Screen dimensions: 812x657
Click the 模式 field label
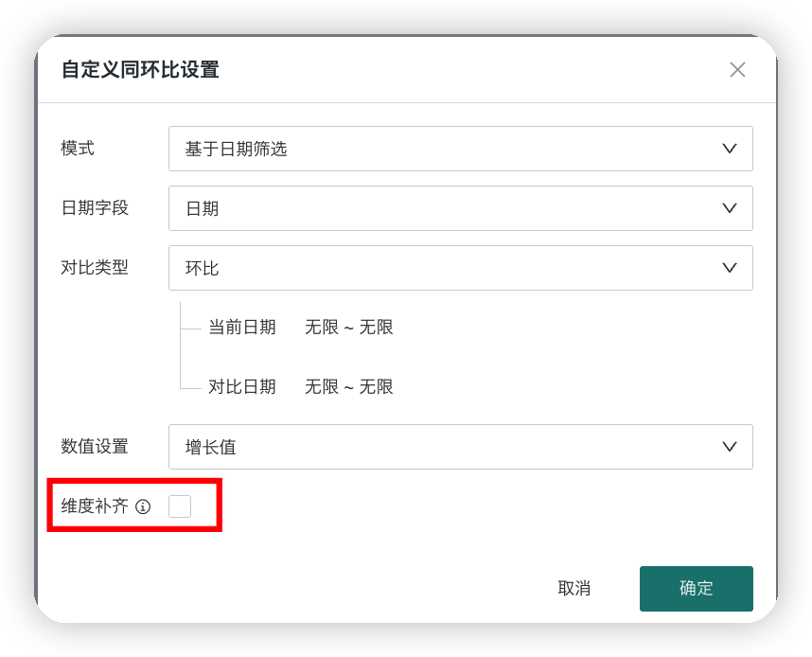pos(78,149)
